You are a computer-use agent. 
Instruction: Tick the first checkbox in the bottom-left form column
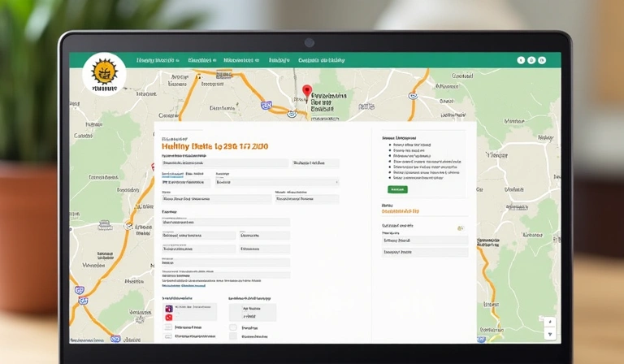[x=168, y=327]
